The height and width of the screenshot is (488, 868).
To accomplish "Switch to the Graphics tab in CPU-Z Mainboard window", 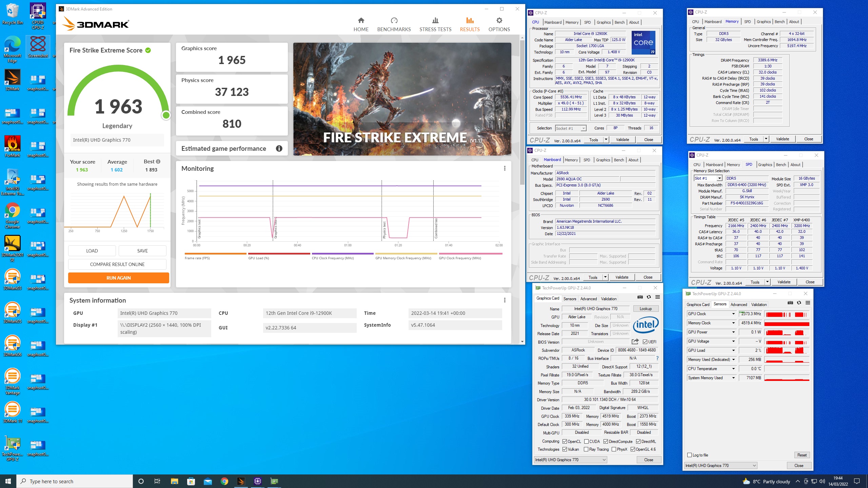I will click(x=603, y=160).
